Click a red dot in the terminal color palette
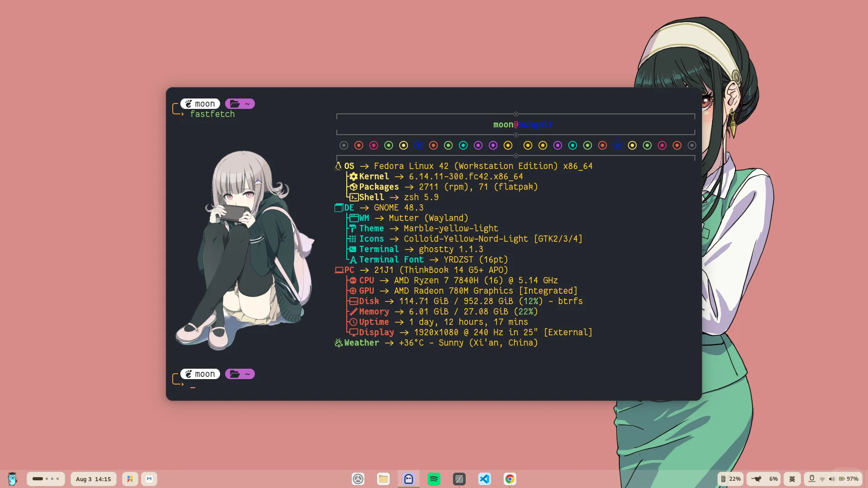The width and height of the screenshot is (868, 488). [x=359, y=145]
